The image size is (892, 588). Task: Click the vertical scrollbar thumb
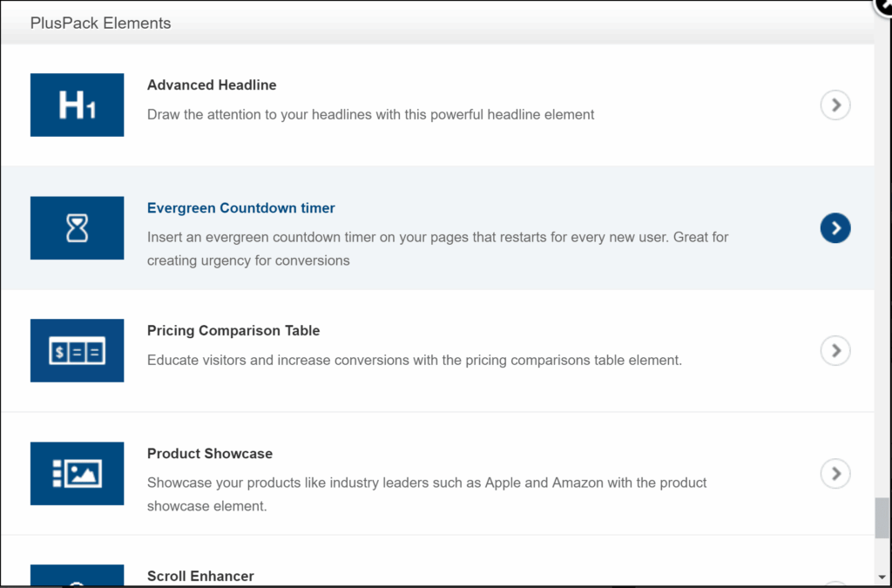point(882,517)
